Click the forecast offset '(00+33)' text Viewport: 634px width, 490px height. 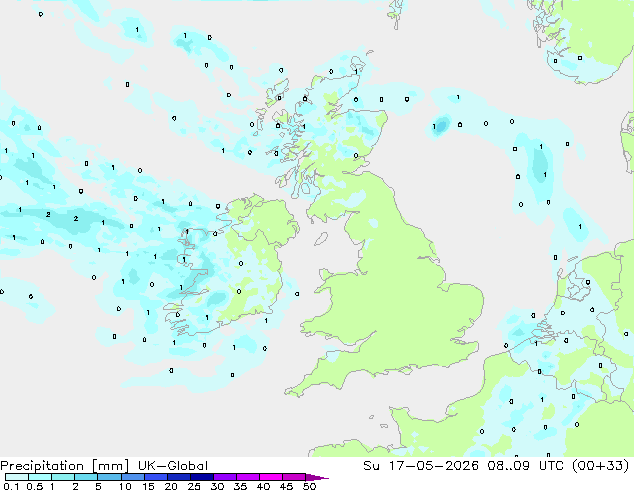pos(600,465)
